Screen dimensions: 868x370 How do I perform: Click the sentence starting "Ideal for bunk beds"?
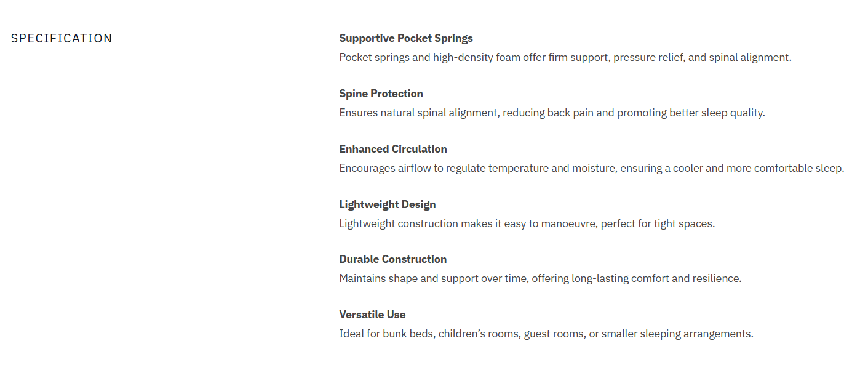[x=546, y=334]
